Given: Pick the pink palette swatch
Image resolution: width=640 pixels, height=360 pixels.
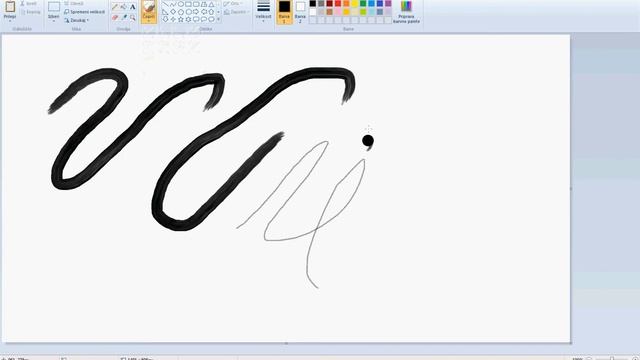Looking at the screenshot, I should [338, 12].
